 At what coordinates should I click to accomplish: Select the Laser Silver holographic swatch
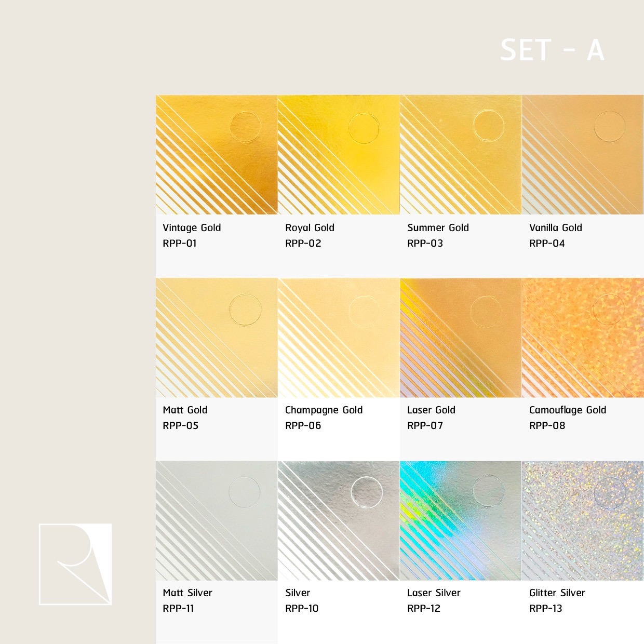(x=461, y=520)
